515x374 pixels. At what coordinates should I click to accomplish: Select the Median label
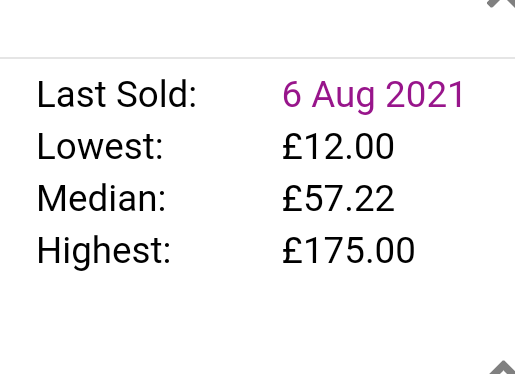[x=101, y=198]
